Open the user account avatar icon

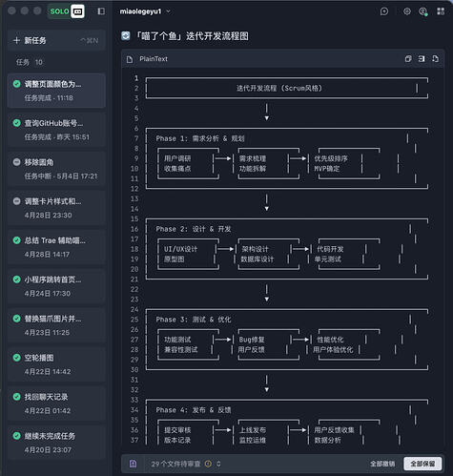point(422,11)
